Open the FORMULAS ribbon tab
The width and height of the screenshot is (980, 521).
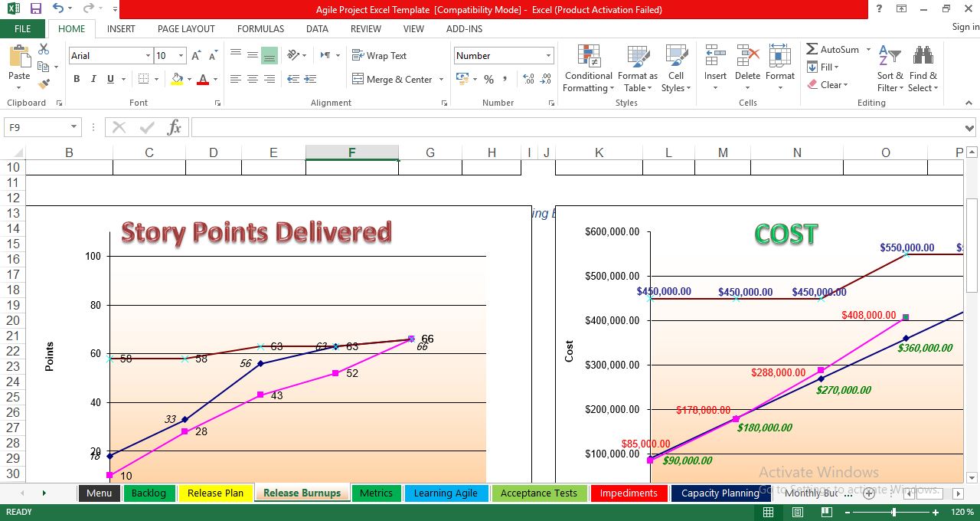point(260,28)
